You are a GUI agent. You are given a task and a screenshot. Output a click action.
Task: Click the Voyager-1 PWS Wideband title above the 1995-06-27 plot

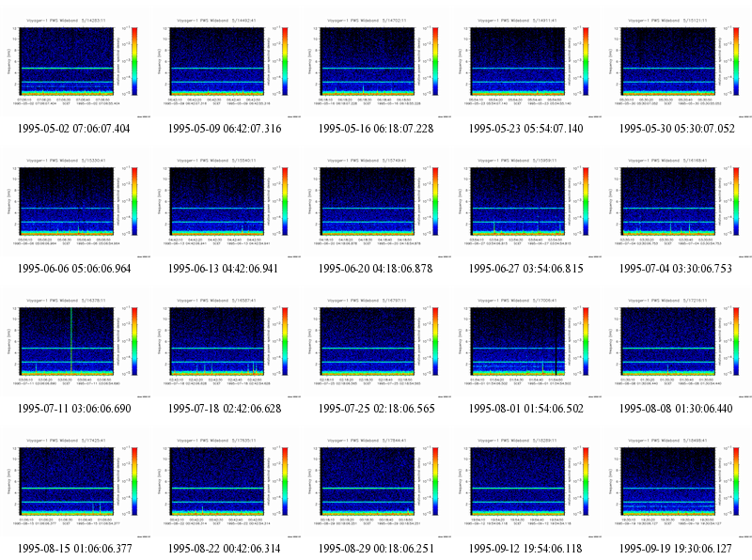click(x=517, y=161)
